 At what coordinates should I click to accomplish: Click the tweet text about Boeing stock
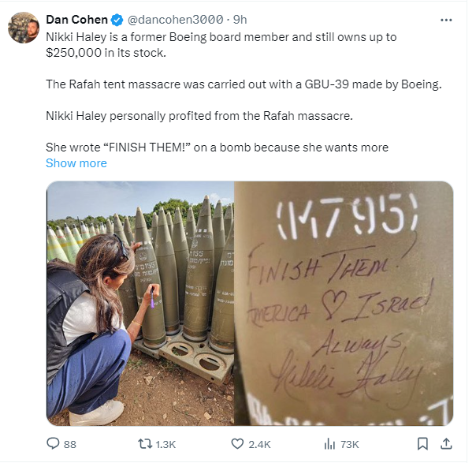click(221, 45)
